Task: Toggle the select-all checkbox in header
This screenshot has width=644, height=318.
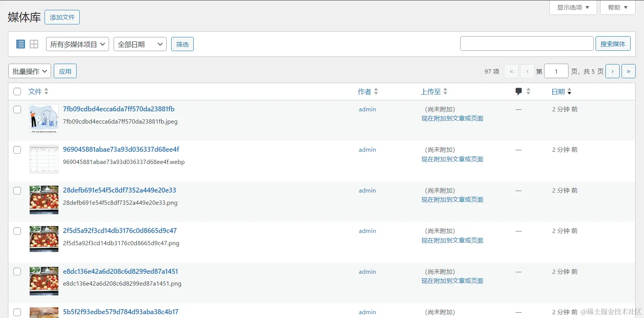Action: click(x=17, y=92)
